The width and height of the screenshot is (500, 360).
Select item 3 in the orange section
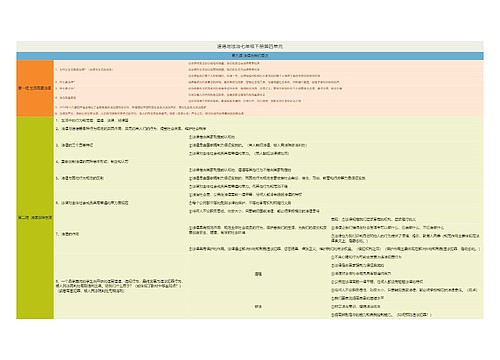pyautogui.click(x=65, y=88)
